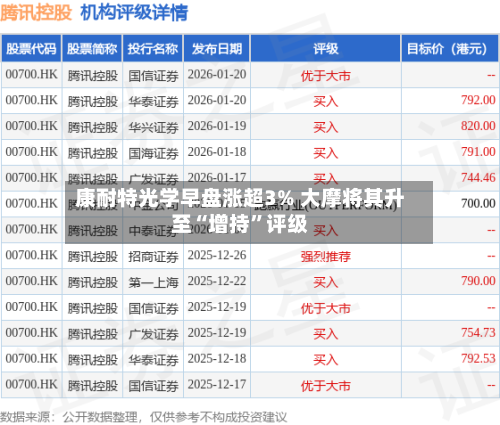Click 优于大市 rating dated 2026-01-20
The width and height of the screenshot is (500, 425).
click(326, 76)
